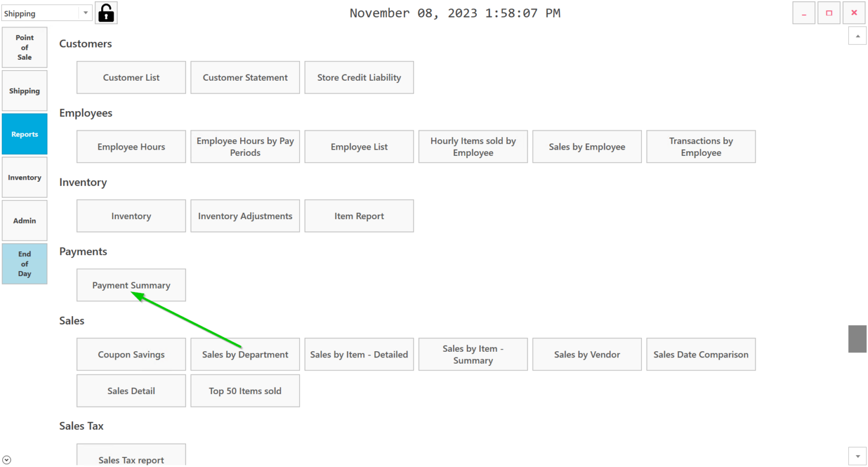Open the Payment Summary report
The image size is (868, 467).
(x=131, y=285)
